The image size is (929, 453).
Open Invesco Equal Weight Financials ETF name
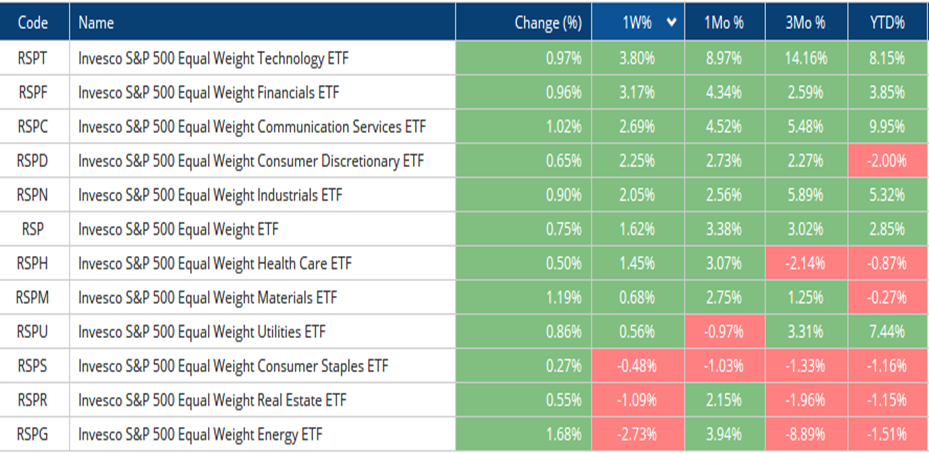[209, 93]
